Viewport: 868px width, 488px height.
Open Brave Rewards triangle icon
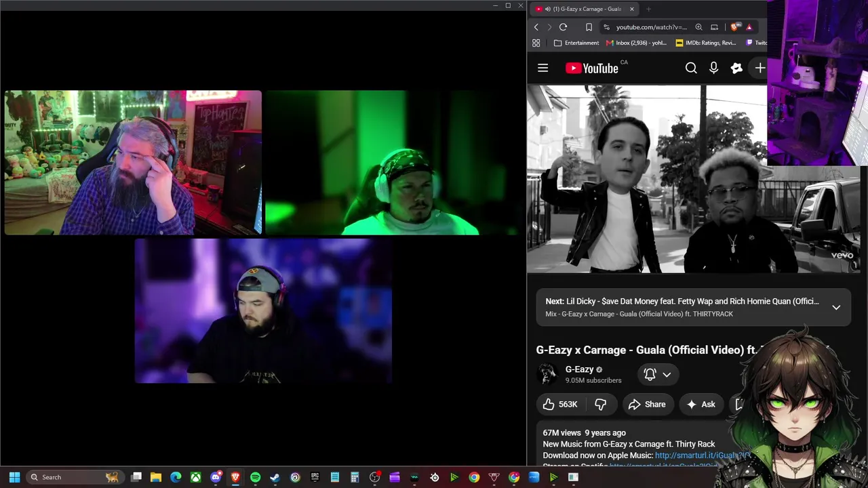tap(749, 27)
